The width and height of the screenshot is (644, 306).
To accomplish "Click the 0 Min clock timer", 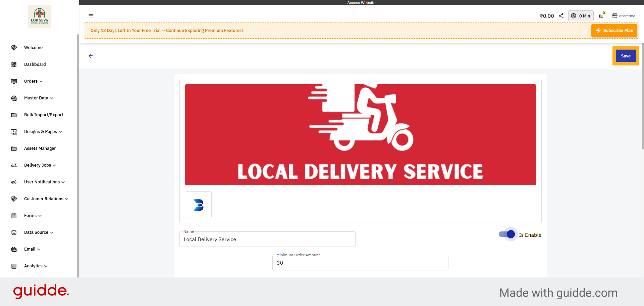I will (x=581, y=16).
